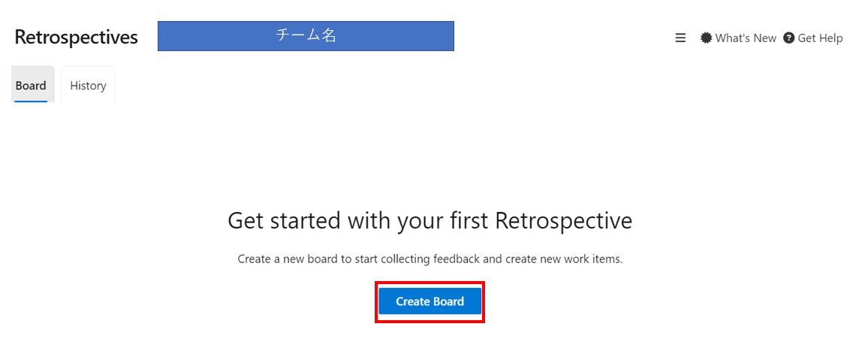The image size is (868, 357).
Task: Click the word 'Retrospective' in the heading
Action: click(x=564, y=221)
